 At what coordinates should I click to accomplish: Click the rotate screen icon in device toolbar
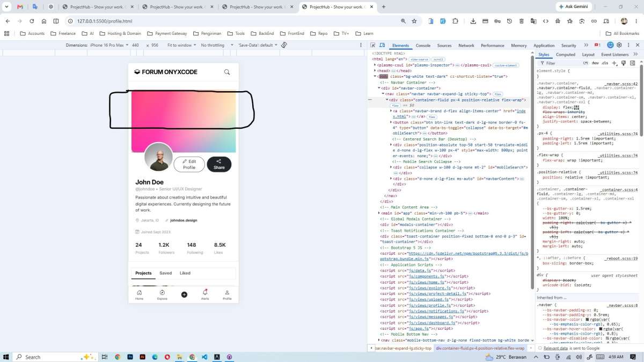284,45
